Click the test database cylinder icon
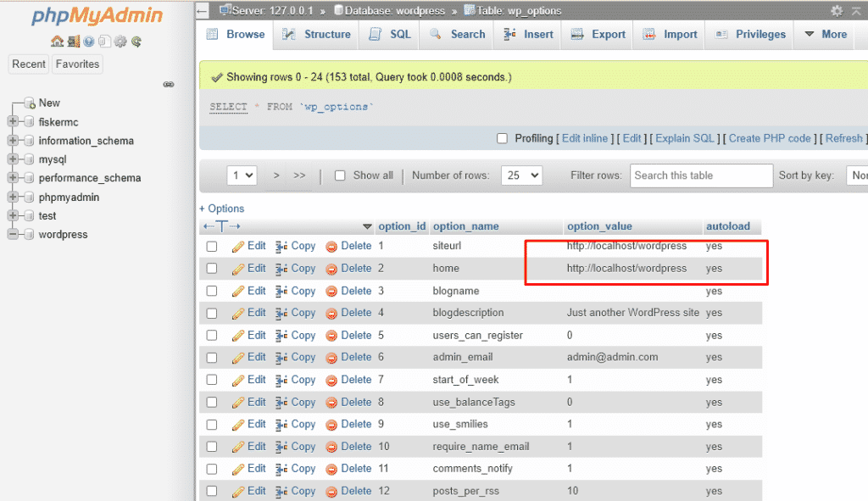The image size is (868, 501). [x=29, y=216]
